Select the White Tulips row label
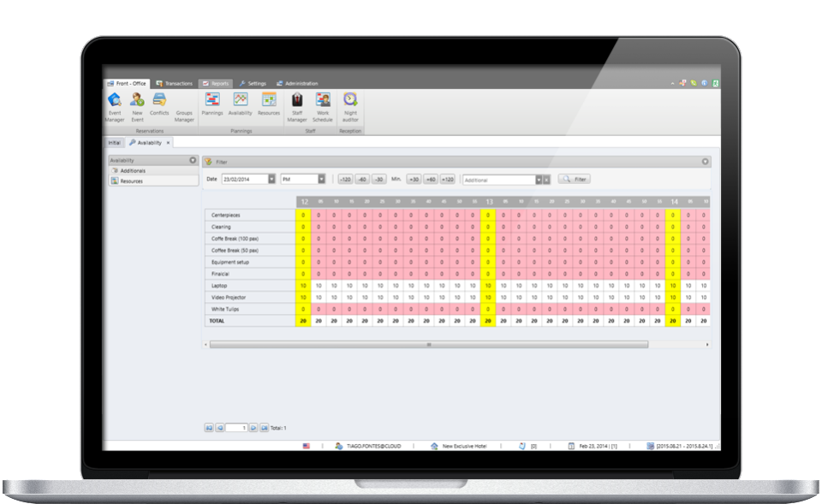This screenshot has height=504, width=822. pyautogui.click(x=225, y=309)
